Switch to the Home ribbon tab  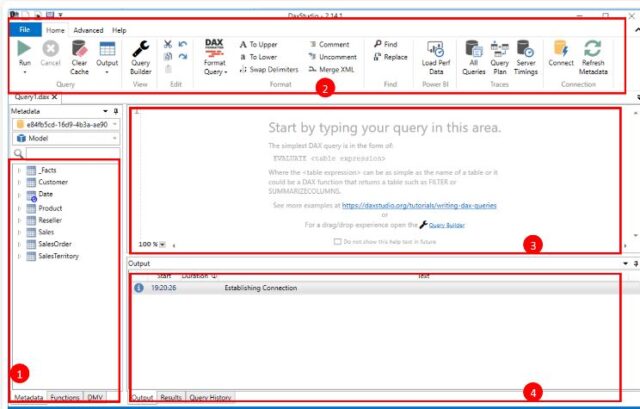pyautogui.click(x=55, y=30)
